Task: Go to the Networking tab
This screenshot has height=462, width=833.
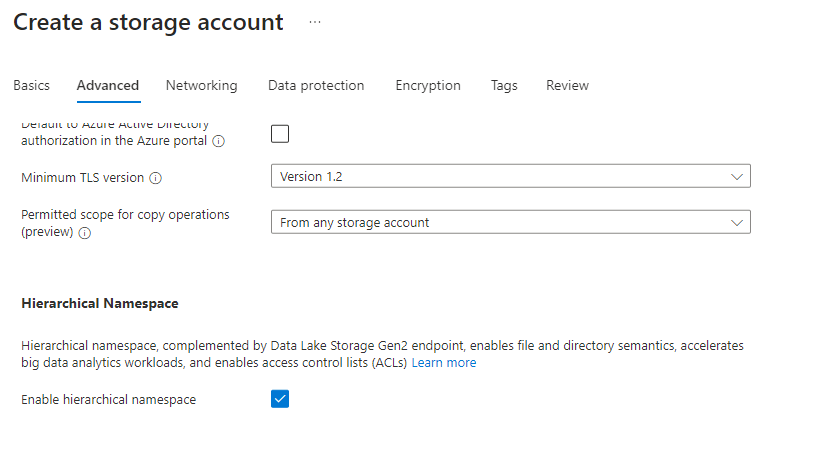Action: (201, 86)
